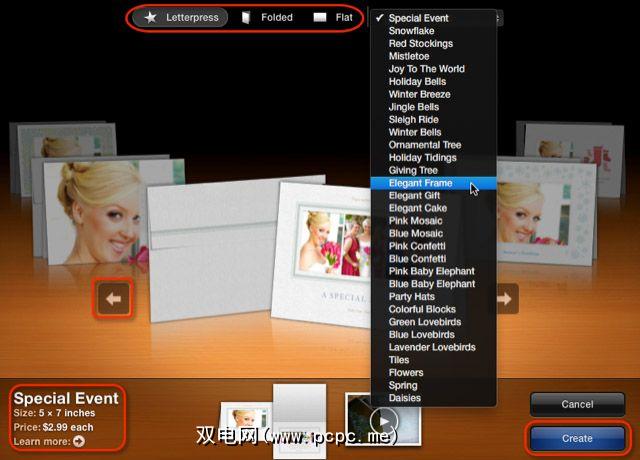The image size is (640, 460).
Task: Select Jingle Bells in the dropdown
Action: (x=433, y=107)
